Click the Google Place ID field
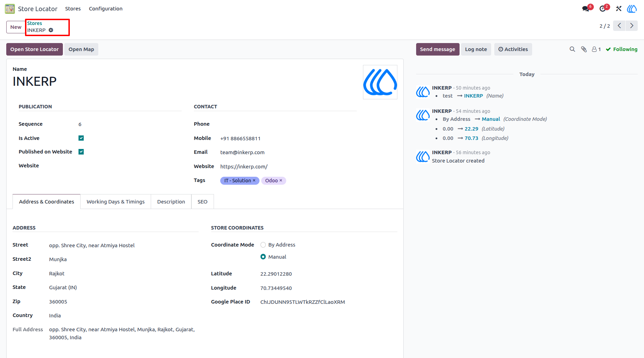 tap(329, 302)
